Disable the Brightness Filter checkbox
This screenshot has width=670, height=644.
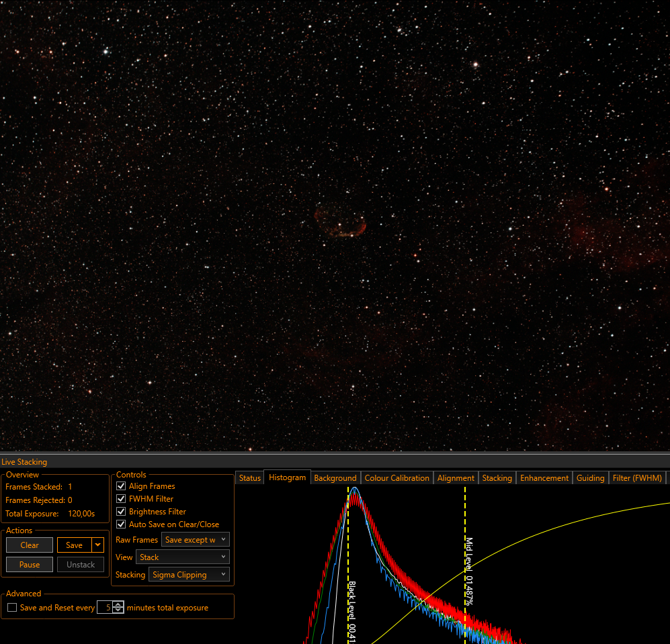pos(121,512)
